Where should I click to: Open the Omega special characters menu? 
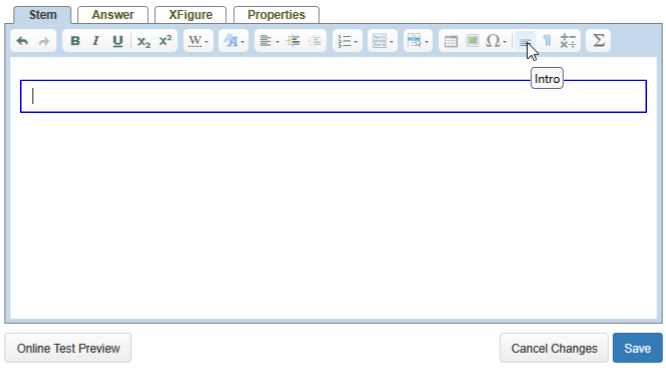[x=496, y=41]
